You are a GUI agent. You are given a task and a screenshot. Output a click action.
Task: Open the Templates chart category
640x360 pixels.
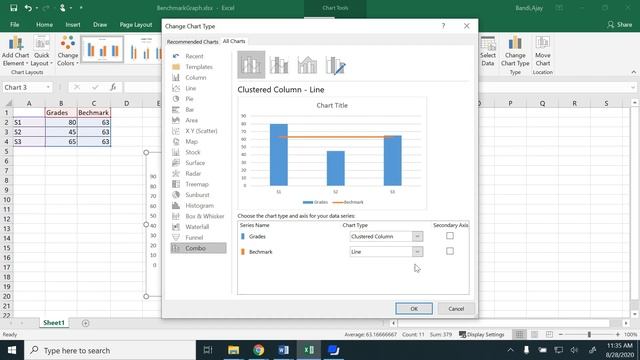pos(198,67)
